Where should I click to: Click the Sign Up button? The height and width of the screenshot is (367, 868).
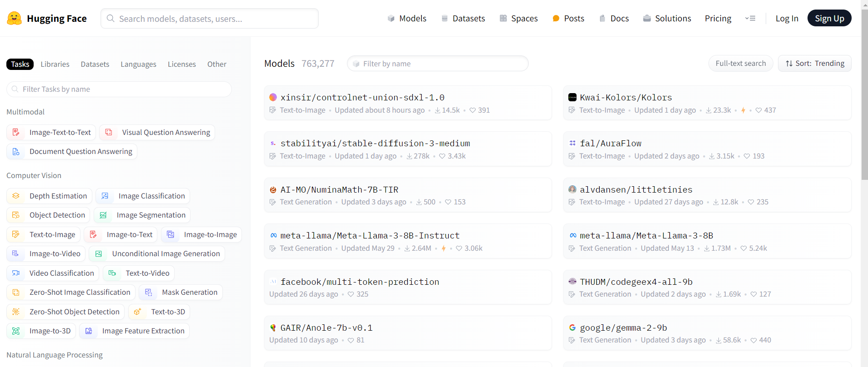(829, 18)
